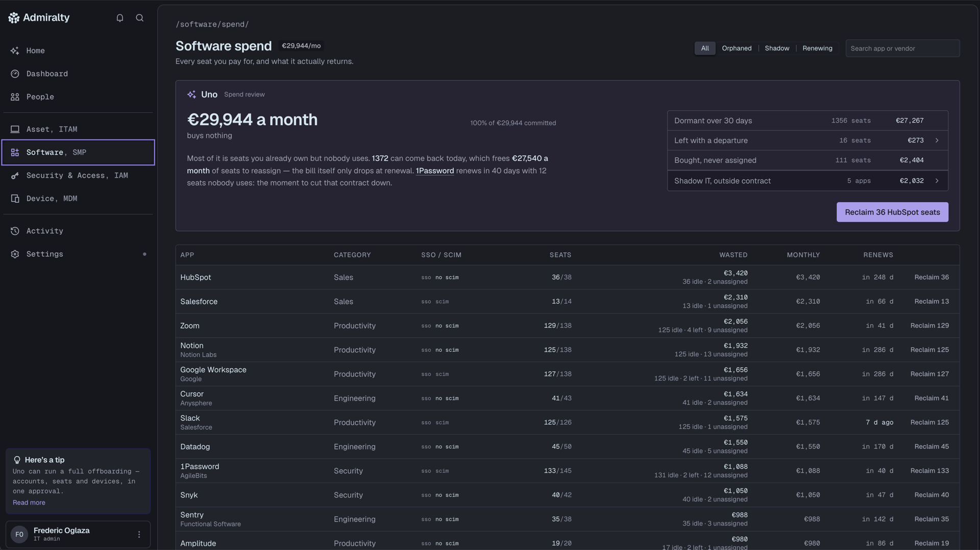Sort by the Seats column header
This screenshot has height=550, width=980.
click(x=560, y=255)
